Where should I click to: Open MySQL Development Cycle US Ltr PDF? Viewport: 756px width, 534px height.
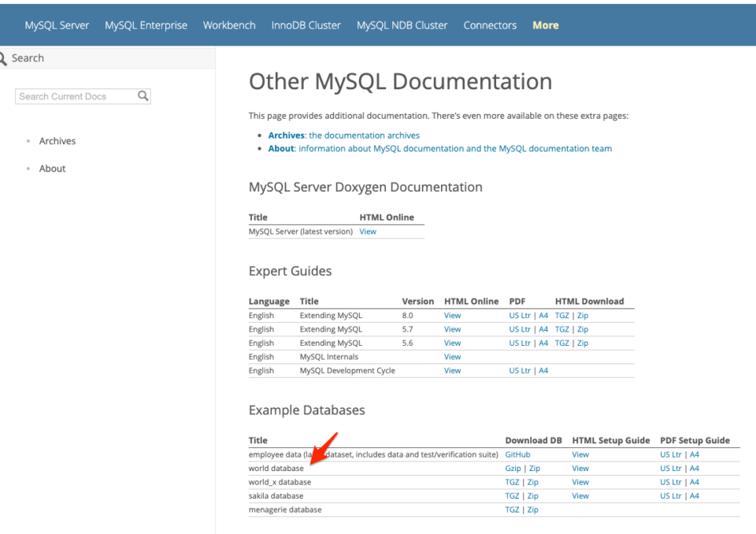pyautogui.click(x=520, y=370)
